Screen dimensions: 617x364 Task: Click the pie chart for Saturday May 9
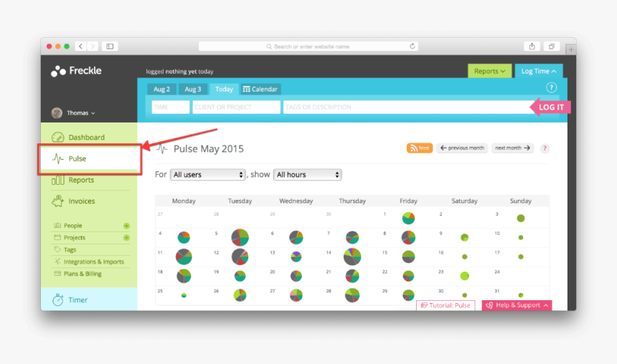tap(465, 237)
